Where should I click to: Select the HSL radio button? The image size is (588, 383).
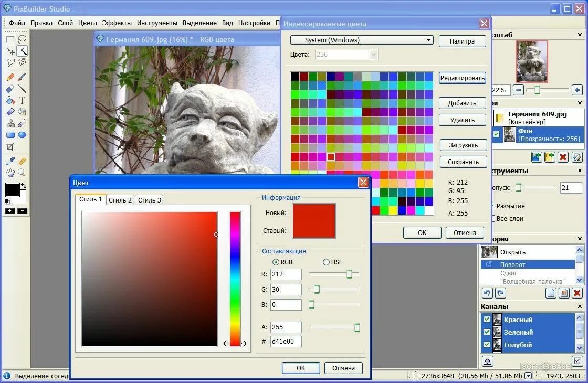(326, 262)
